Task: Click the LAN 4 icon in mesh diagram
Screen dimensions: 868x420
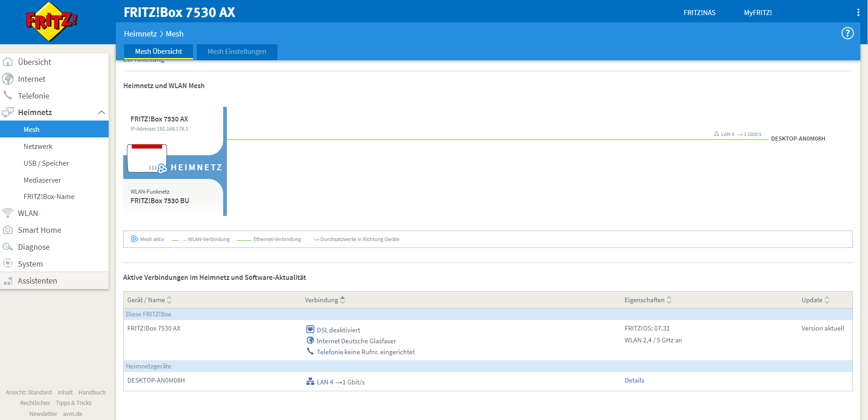Action: [716, 134]
